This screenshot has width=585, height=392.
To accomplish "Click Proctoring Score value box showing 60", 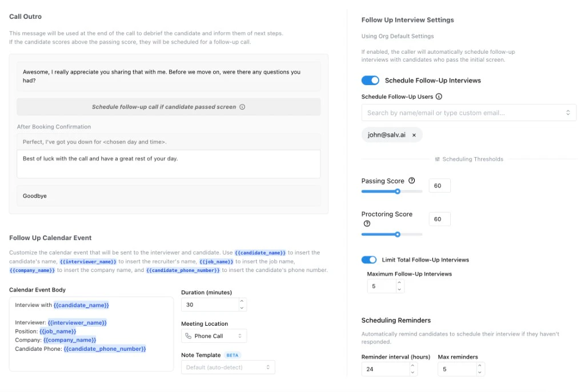I will (x=439, y=219).
